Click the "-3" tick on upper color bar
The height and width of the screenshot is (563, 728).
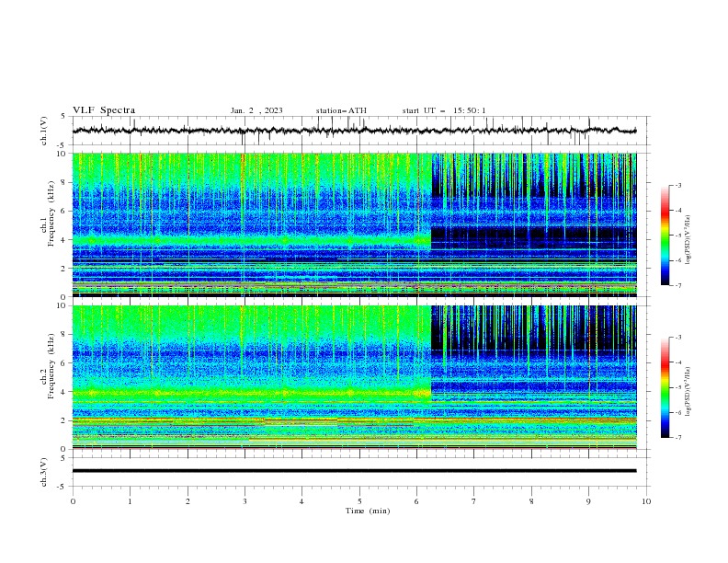[677, 185]
